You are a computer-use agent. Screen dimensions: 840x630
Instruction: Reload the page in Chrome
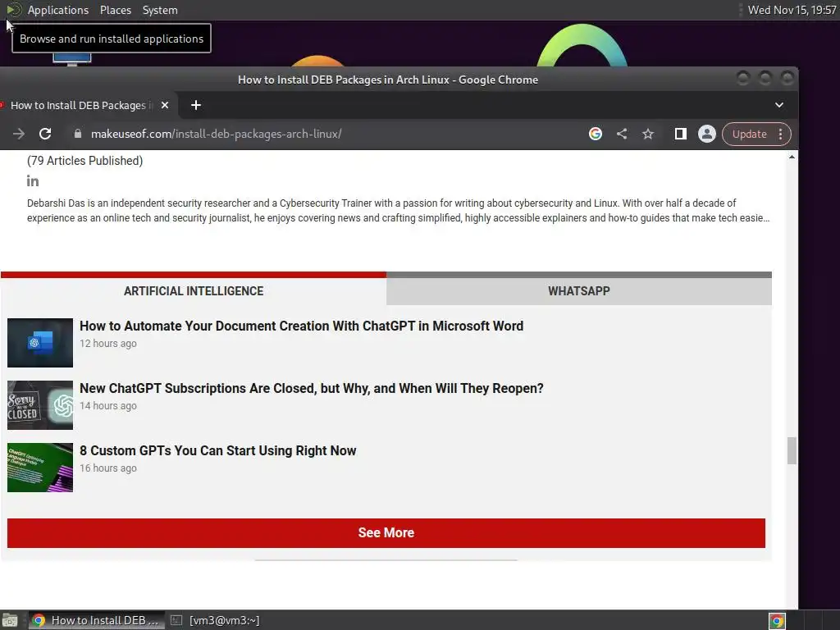45,134
